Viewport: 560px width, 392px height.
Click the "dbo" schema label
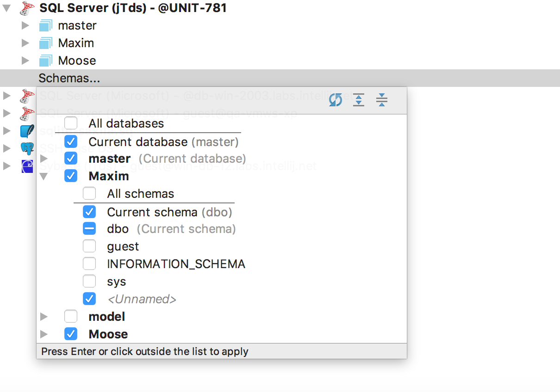[x=118, y=229]
